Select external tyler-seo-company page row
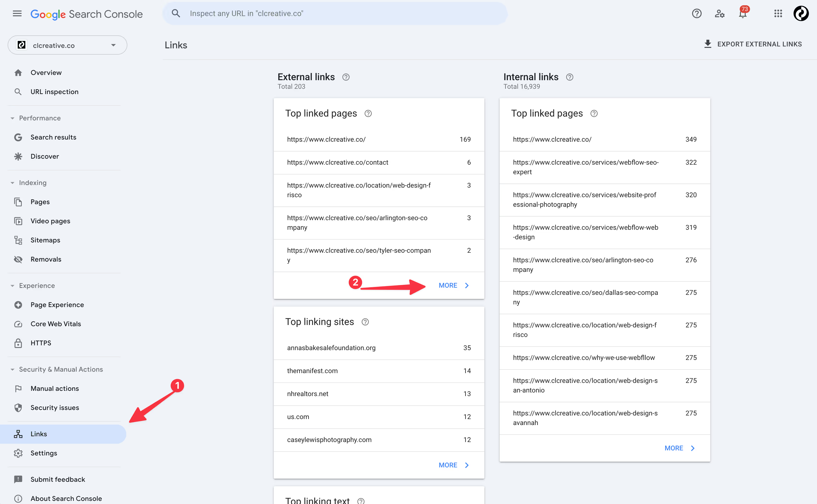The image size is (817, 504). pyautogui.click(x=379, y=255)
